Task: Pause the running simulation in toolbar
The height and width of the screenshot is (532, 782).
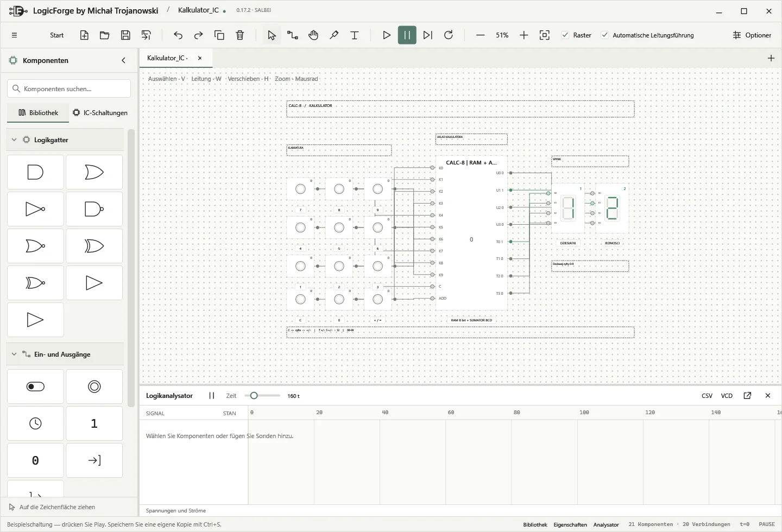Action: point(407,35)
